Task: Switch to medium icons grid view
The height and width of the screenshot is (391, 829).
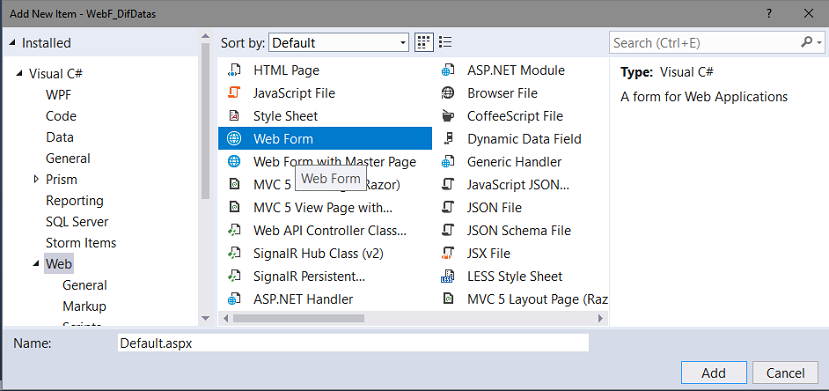Action: tap(424, 43)
